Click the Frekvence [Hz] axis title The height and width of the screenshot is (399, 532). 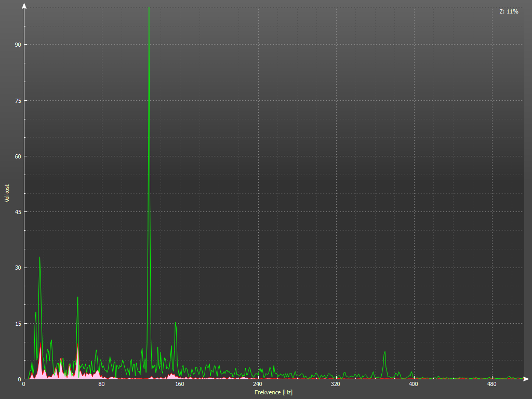click(273, 392)
